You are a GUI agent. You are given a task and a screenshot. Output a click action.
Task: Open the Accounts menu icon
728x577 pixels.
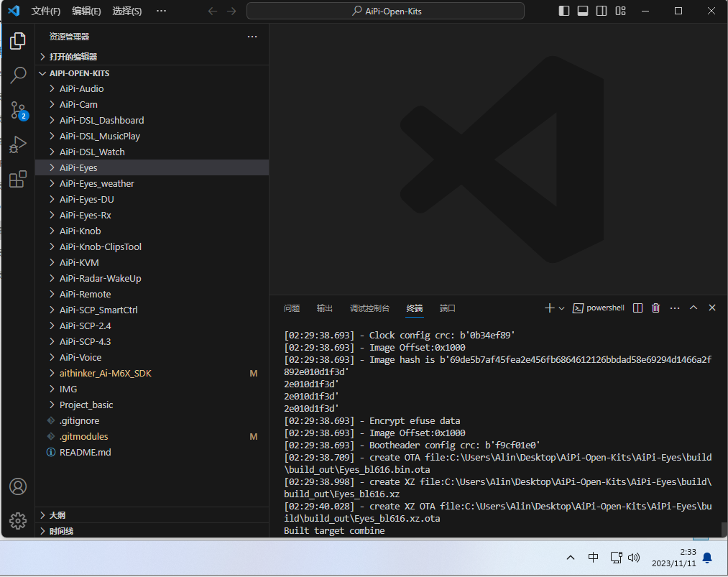(18, 486)
